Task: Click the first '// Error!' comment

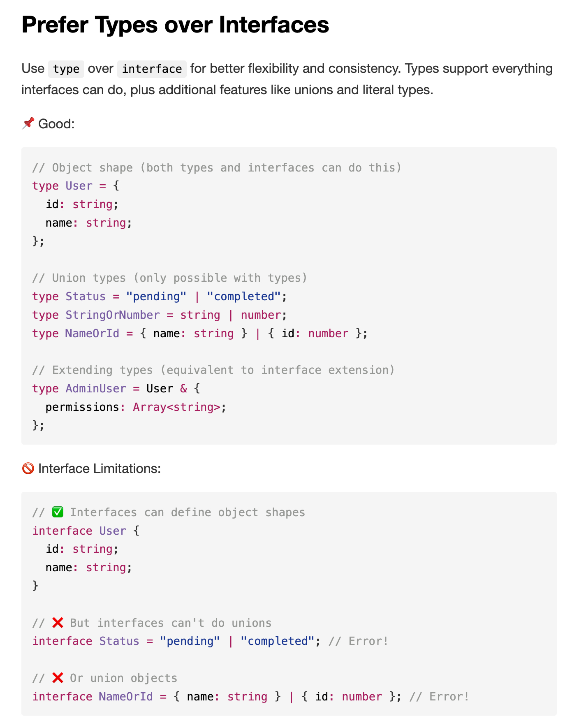Action: pyautogui.click(x=358, y=641)
